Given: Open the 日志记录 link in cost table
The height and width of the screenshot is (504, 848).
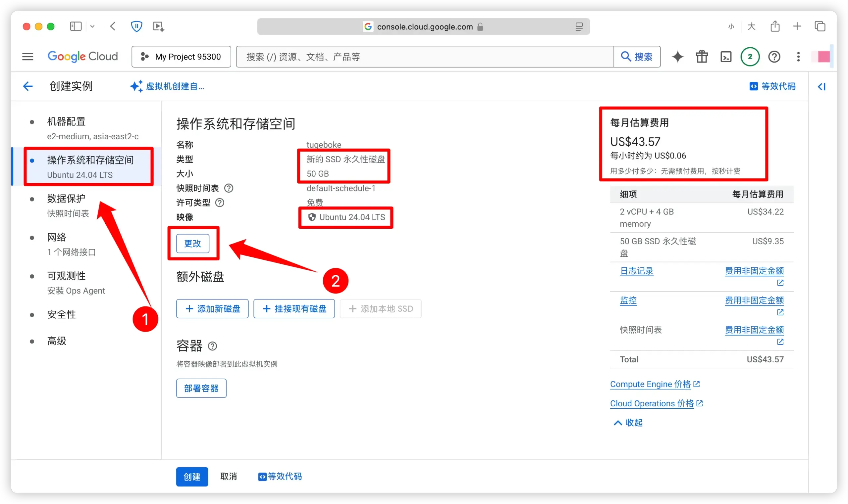Looking at the screenshot, I should click(637, 271).
